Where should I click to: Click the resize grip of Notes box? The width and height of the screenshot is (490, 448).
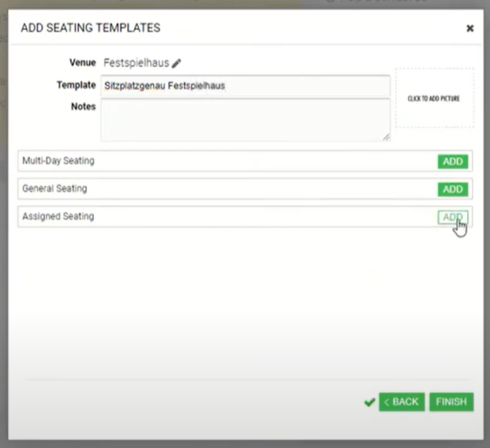click(x=386, y=137)
